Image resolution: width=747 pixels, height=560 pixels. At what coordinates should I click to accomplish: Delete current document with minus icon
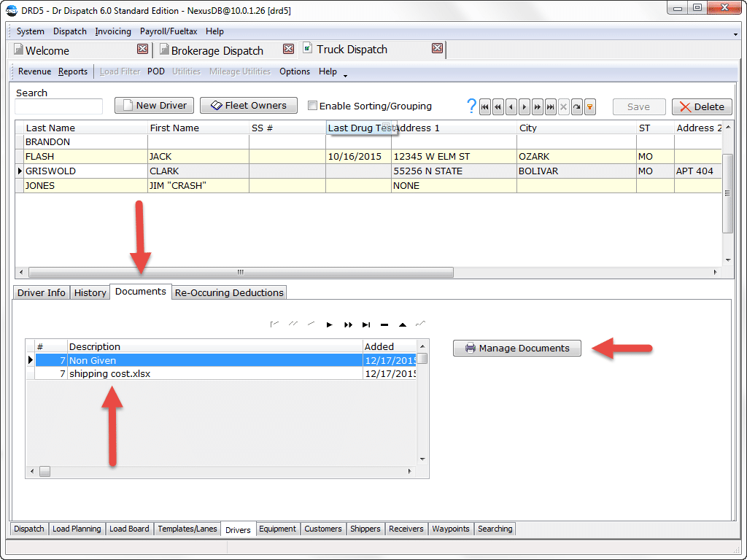pyautogui.click(x=384, y=324)
